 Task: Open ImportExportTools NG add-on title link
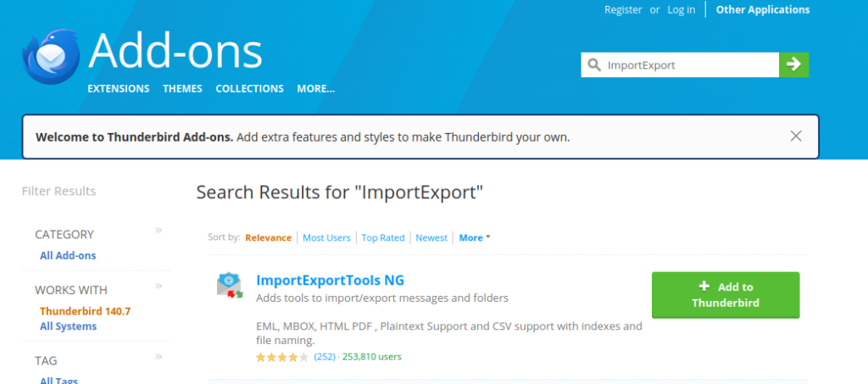(x=330, y=281)
